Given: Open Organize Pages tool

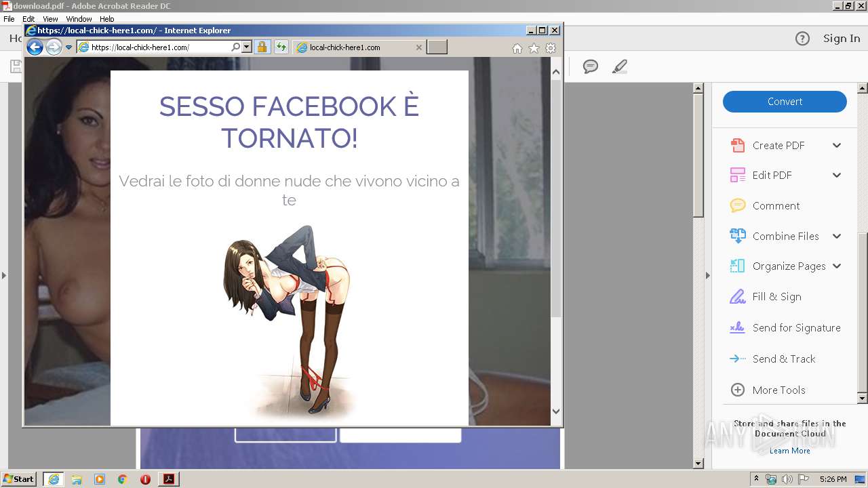Looking at the screenshot, I should point(789,266).
